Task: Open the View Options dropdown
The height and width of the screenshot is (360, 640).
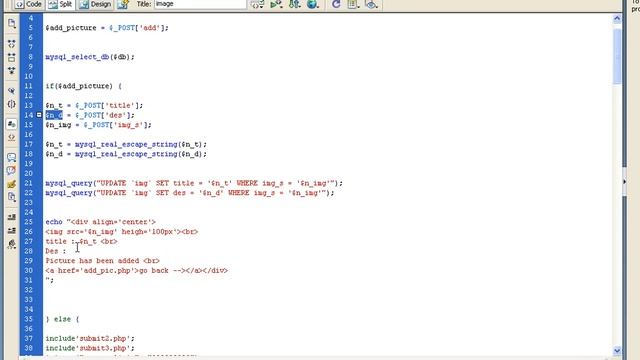Action: 353,4
